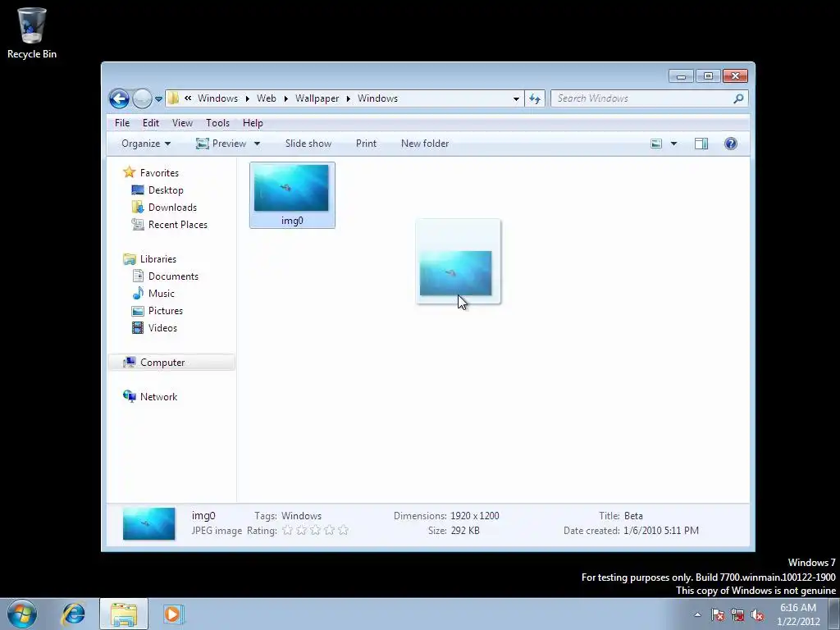Image resolution: width=840 pixels, height=630 pixels.
Task: Expand the Organize dropdown
Action: tap(146, 144)
